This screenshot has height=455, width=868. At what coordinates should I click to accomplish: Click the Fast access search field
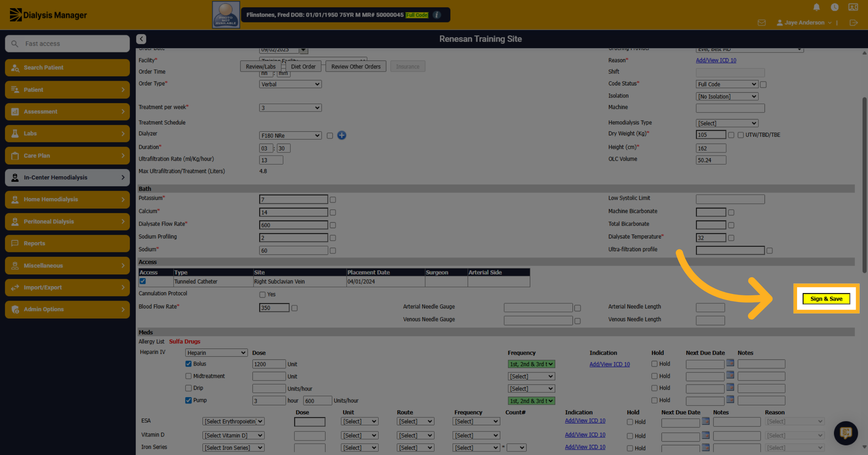tap(68, 44)
